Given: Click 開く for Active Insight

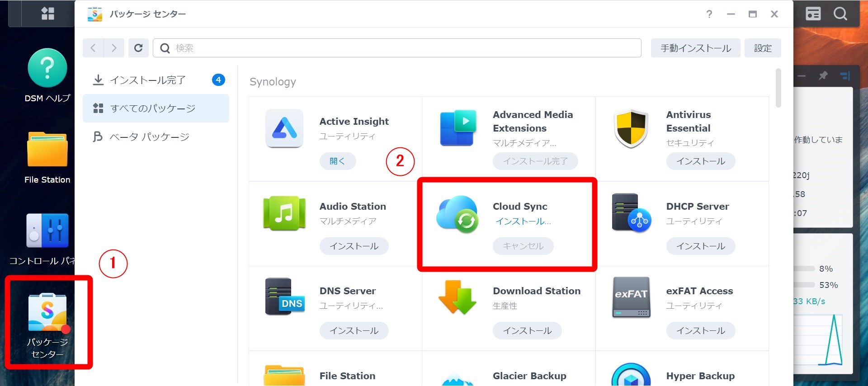Looking at the screenshot, I should click(x=338, y=161).
